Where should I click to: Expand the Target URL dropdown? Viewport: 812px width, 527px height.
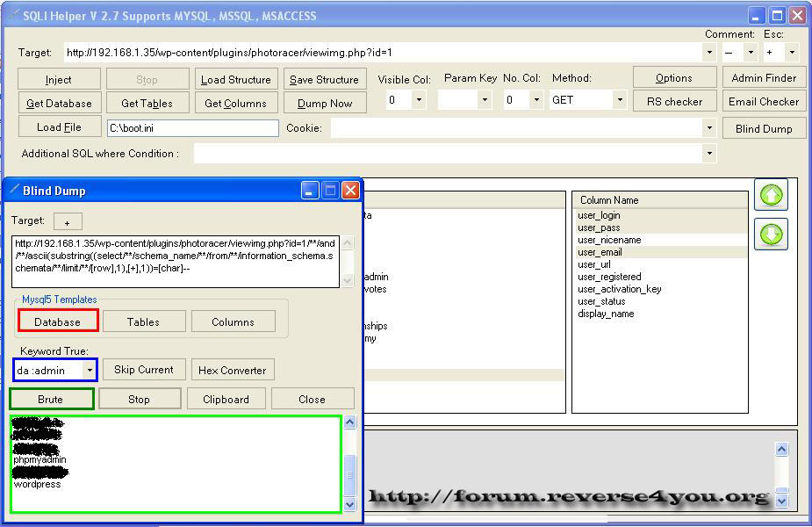coord(709,53)
